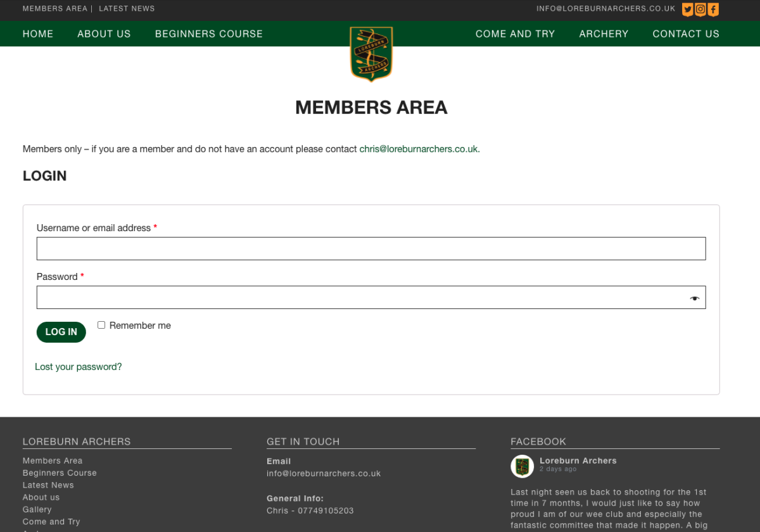The height and width of the screenshot is (532, 760).
Task: Navigate to CONTACT US page
Action: pyautogui.click(x=686, y=34)
